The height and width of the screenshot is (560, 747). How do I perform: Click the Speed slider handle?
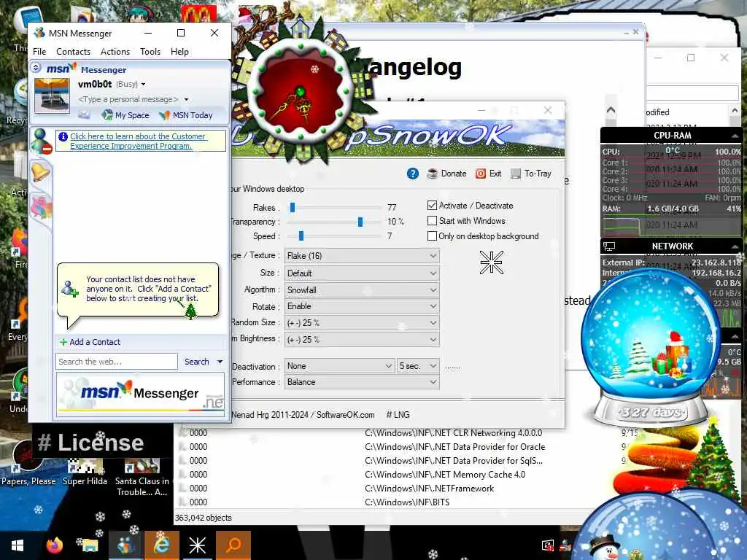(x=301, y=236)
